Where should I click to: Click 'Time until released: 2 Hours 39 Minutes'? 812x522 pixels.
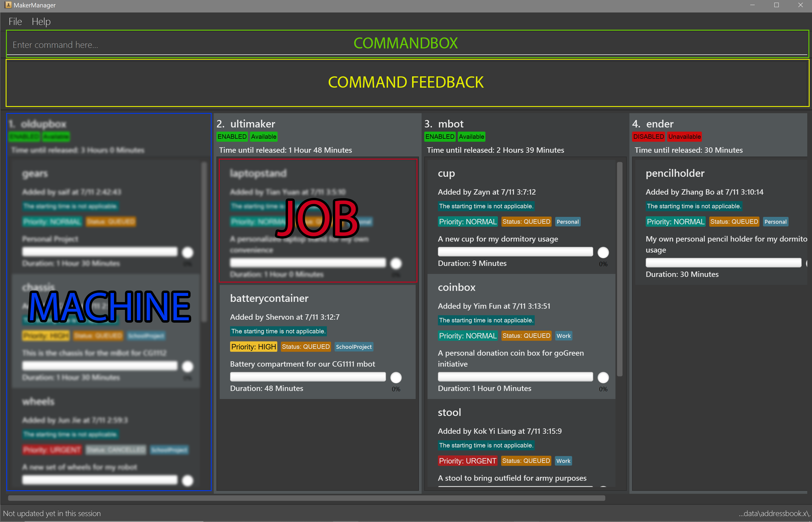[x=495, y=150]
